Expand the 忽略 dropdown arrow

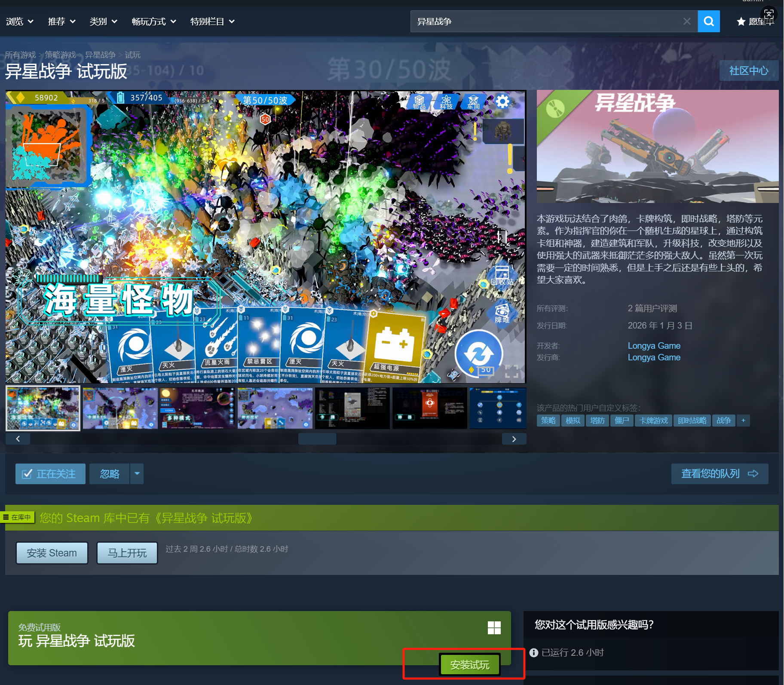point(137,474)
